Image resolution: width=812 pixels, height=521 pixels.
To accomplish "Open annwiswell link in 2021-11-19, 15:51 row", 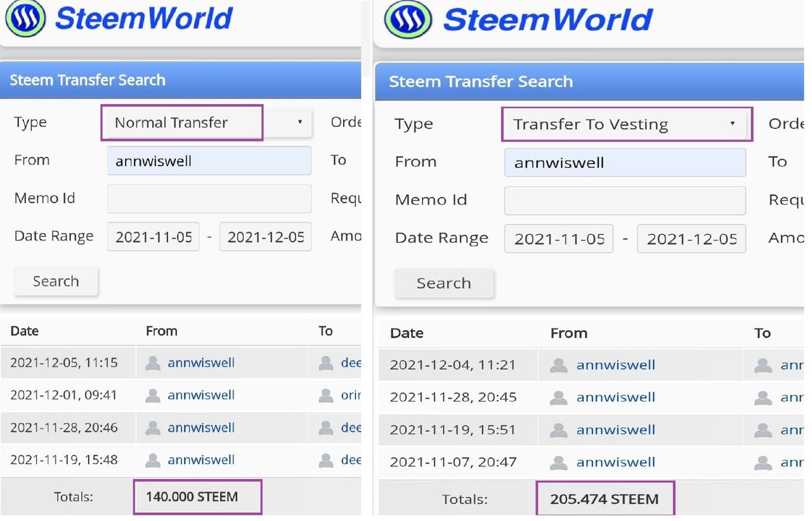I will tap(616, 430).
